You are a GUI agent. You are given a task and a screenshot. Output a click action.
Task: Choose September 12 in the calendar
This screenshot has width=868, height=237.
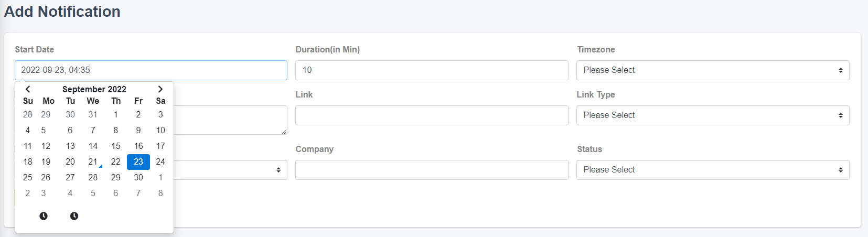[46, 146]
